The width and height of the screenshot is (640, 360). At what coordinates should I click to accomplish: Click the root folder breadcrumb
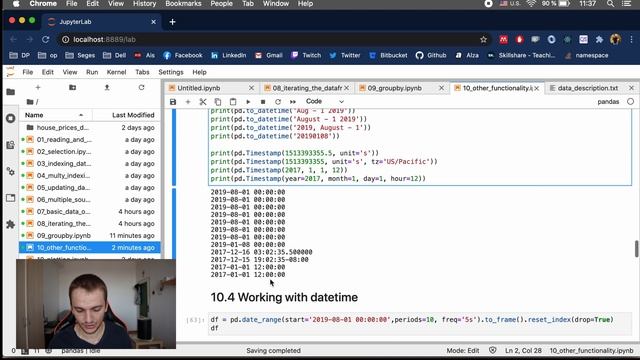[30, 102]
